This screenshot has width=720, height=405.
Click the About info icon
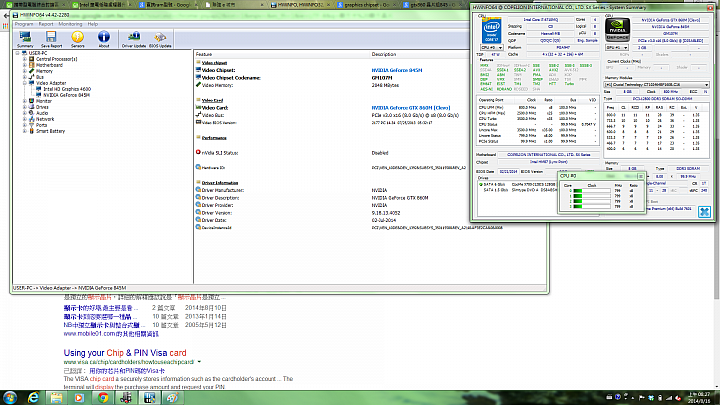(x=104, y=39)
